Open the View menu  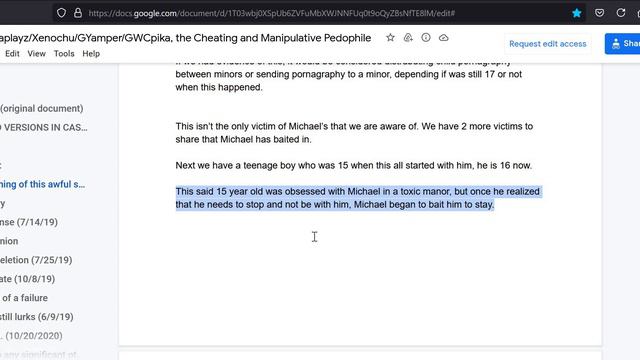click(x=36, y=53)
